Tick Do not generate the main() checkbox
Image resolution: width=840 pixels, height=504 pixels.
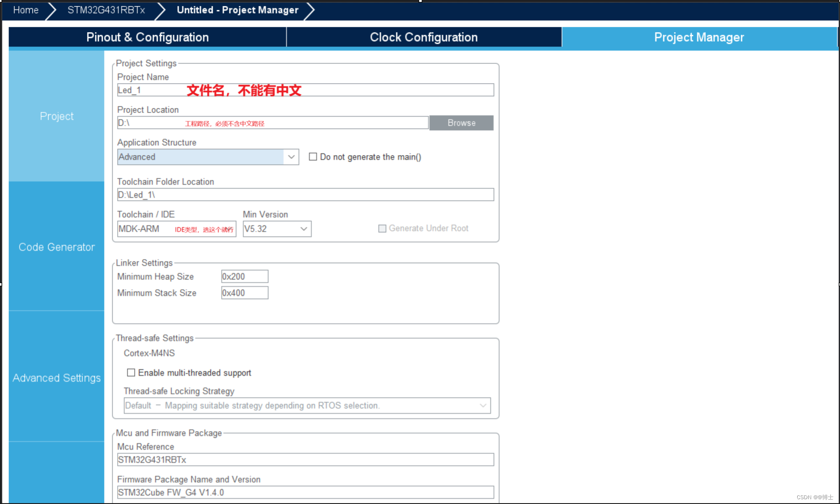313,157
